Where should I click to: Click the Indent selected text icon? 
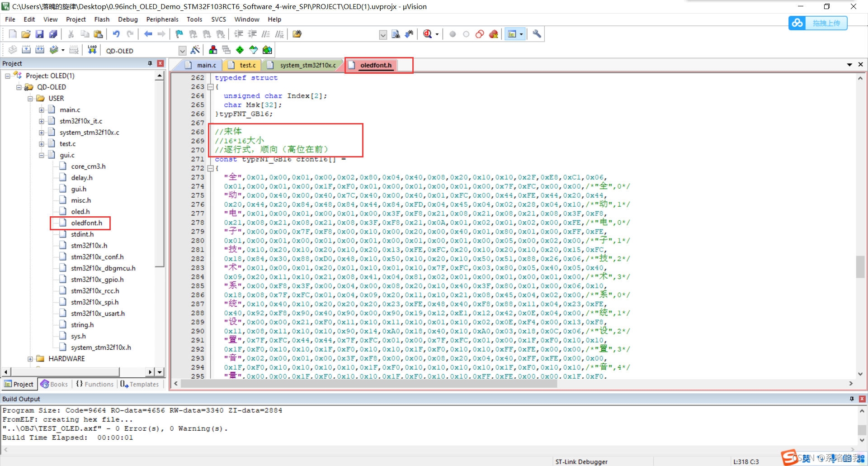click(x=239, y=34)
